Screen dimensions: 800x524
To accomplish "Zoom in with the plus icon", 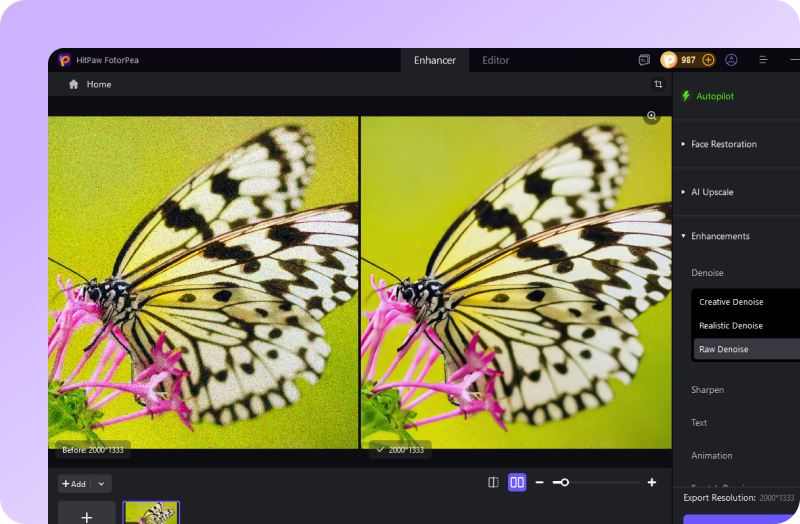I will coord(652,482).
